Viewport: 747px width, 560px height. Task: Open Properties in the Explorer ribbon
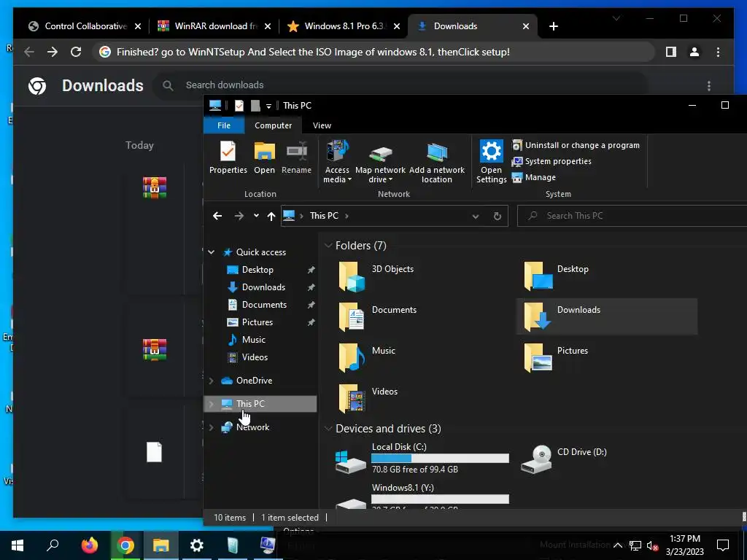tap(228, 158)
